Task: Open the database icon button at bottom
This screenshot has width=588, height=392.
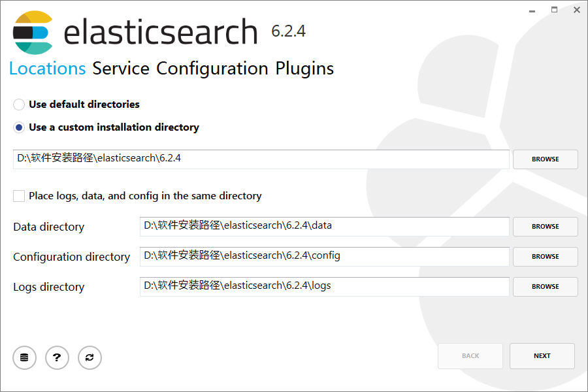Action: pyautogui.click(x=24, y=357)
